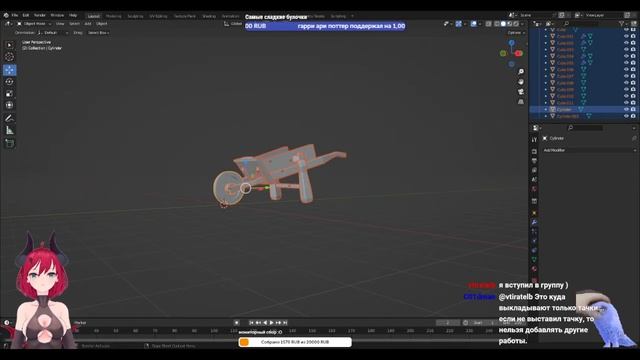This screenshot has height=360, width=640.
Task: Open the Object Data green triangle tab
Action: (x=534, y=259)
